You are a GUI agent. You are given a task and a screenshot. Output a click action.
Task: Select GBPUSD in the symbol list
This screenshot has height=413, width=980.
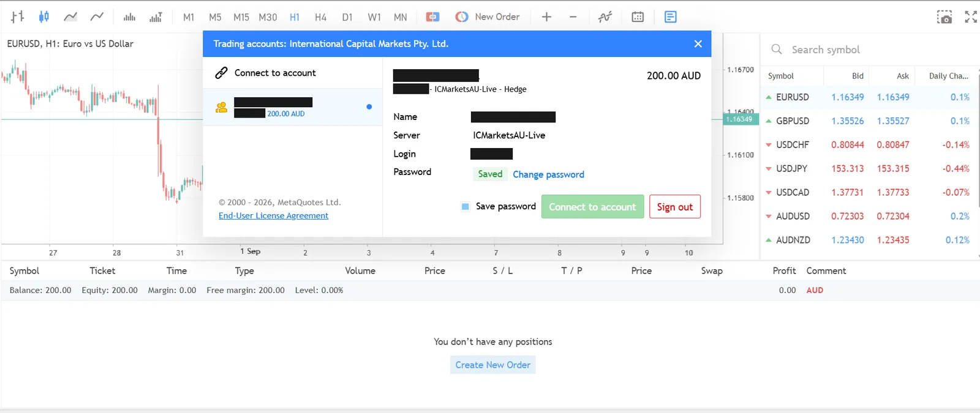pos(793,121)
